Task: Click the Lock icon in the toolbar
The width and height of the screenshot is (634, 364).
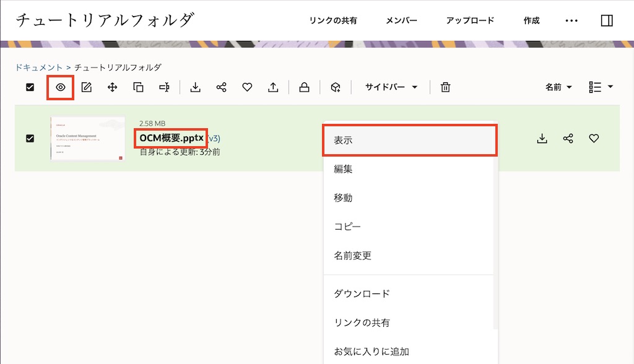Action: 304,87
